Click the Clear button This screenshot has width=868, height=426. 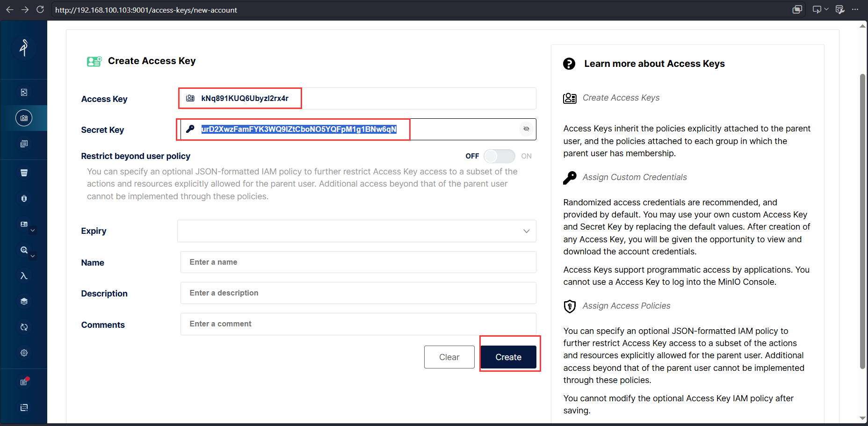(x=449, y=357)
